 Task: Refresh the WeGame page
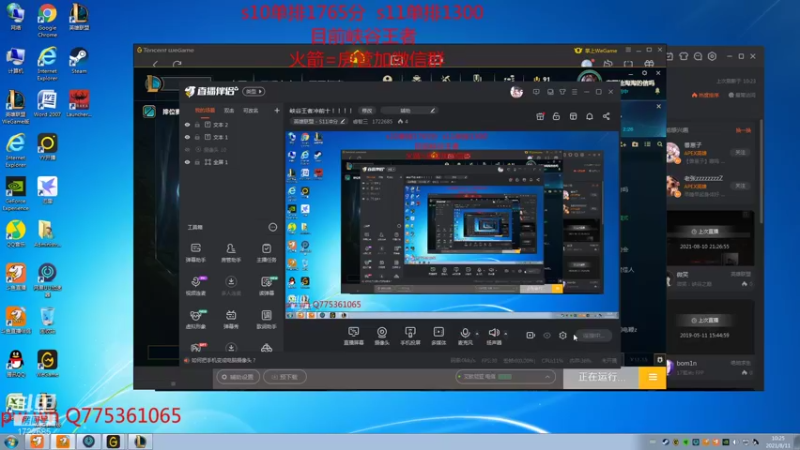click(177, 64)
